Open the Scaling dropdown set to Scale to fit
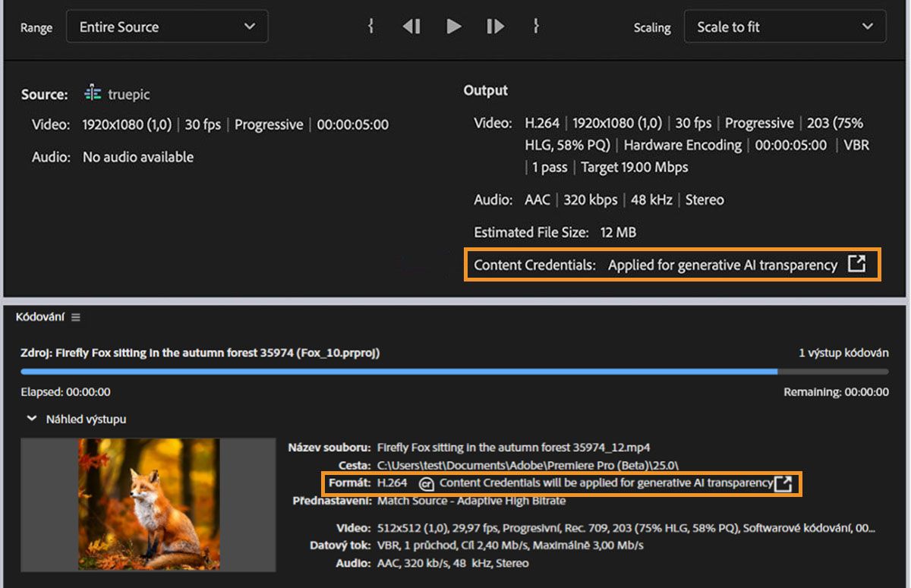The height and width of the screenshot is (588, 911). [785, 27]
